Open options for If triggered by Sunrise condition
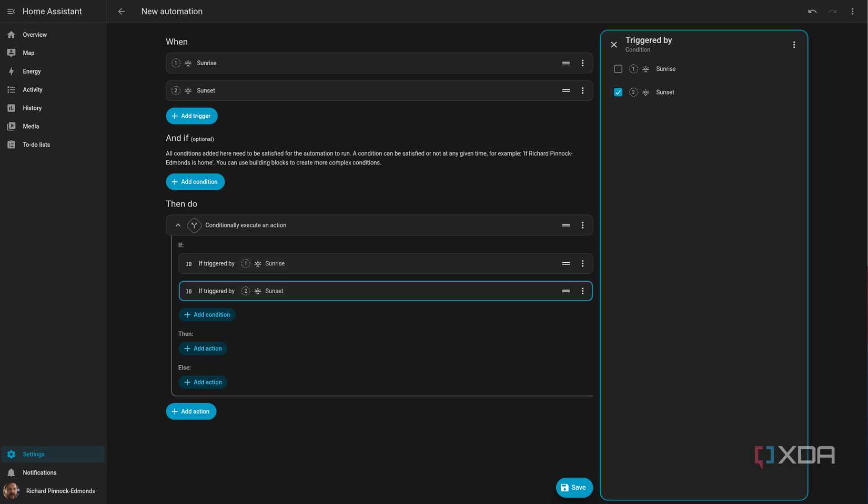Image resolution: width=868 pixels, height=504 pixels. (x=582, y=263)
